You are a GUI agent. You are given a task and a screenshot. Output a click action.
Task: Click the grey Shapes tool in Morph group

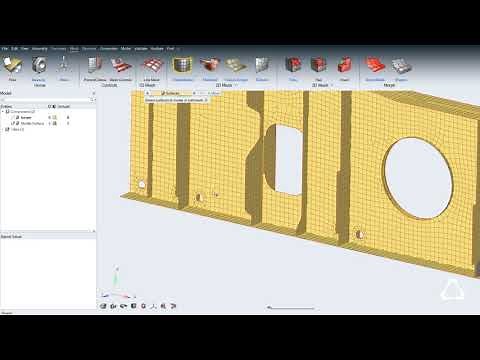[x=401, y=68]
